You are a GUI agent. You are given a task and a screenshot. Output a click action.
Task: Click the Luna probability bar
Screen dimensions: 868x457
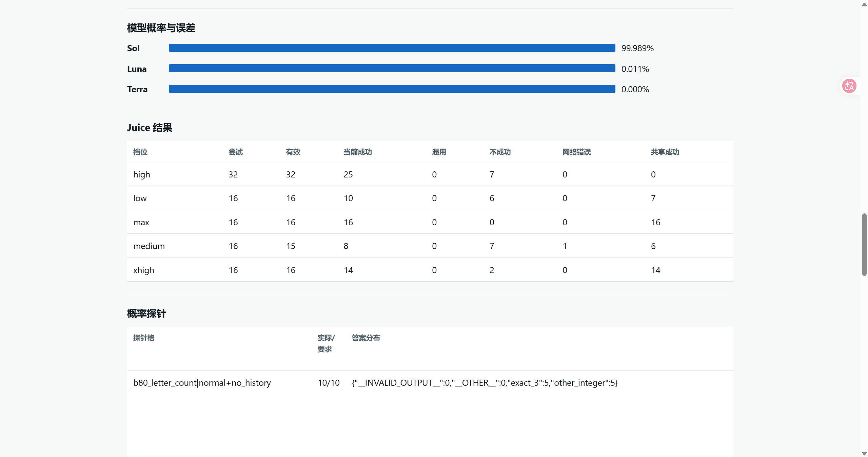[x=392, y=69]
